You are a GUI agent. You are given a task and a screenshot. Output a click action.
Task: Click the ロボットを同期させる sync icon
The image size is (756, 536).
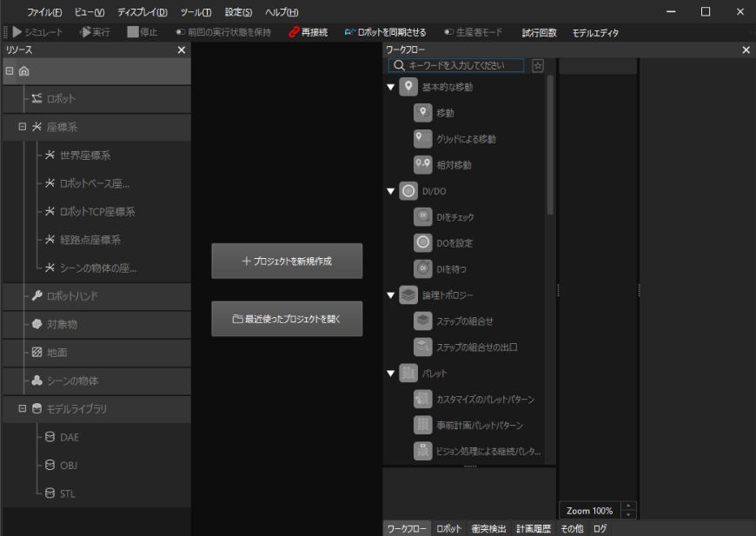(x=350, y=32)
